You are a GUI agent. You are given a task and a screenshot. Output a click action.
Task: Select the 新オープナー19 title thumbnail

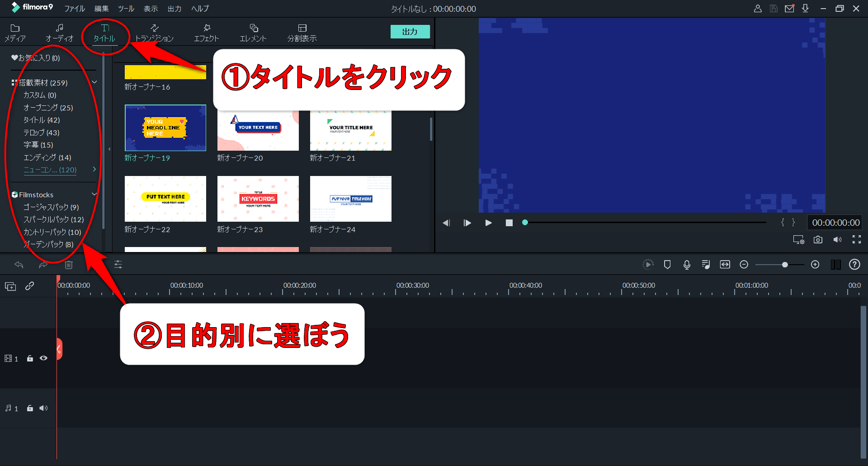point(165,128)
